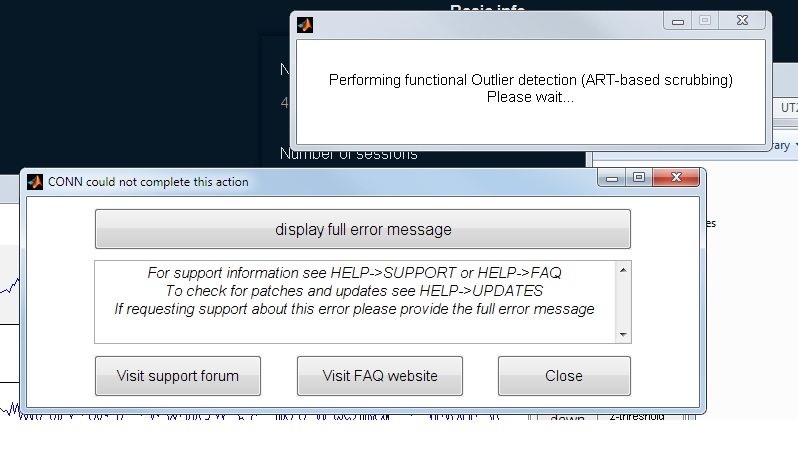Image resolution: width=798 pixels, height=456 pixels.
Task: Minimize the outlier detection progress window
Action: 679,20
